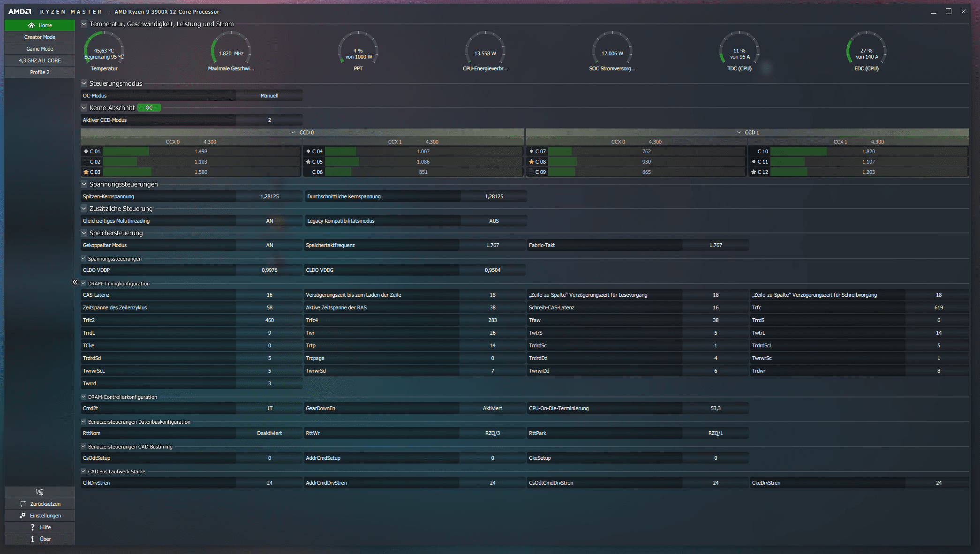Screen dimensions: 980x554
Task: Click the Einstellungen gears icon
Action: coord(23,516)
